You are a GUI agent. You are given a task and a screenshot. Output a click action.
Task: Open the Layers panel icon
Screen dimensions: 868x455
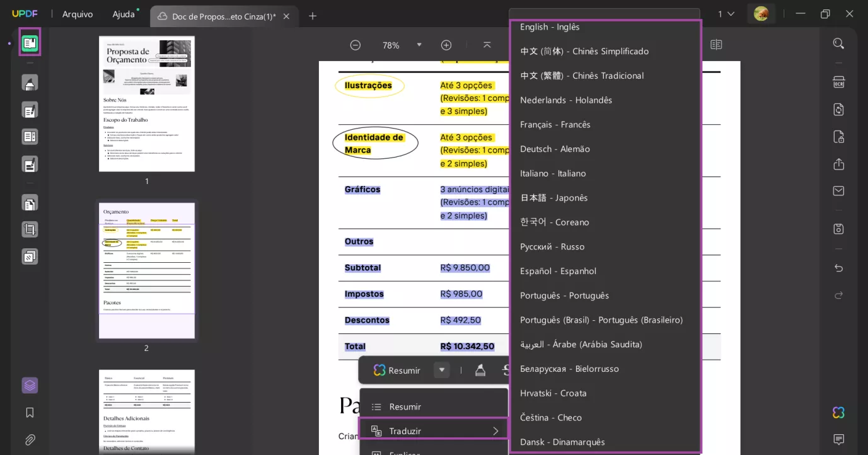(30, 385)
